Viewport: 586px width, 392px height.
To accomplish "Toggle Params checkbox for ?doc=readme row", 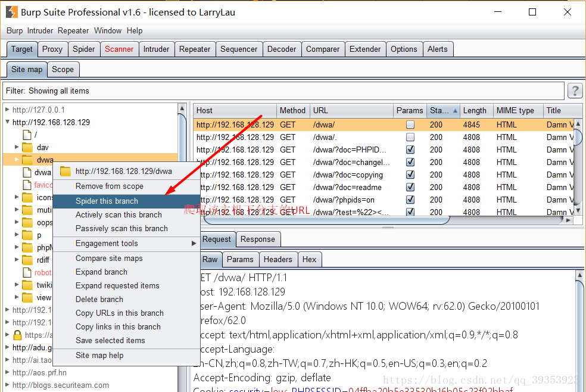I will [x=410, y=187].
